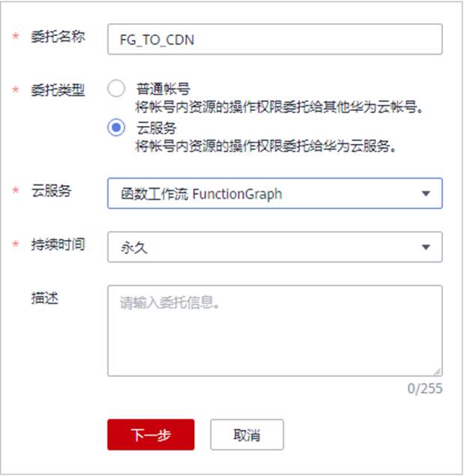The image size is (464, 476).
Task: Click inside the 描述 text area
Action: 274,330
